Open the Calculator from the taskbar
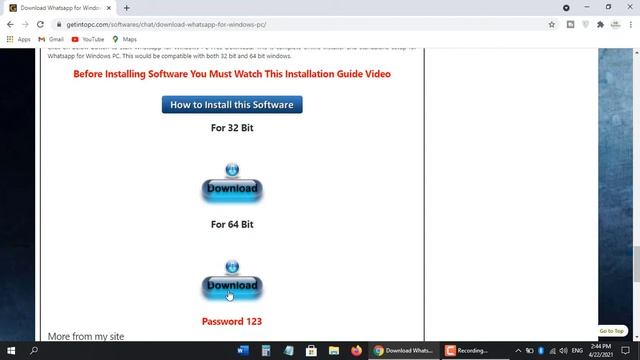640x360 pixels. pos(266,351)
